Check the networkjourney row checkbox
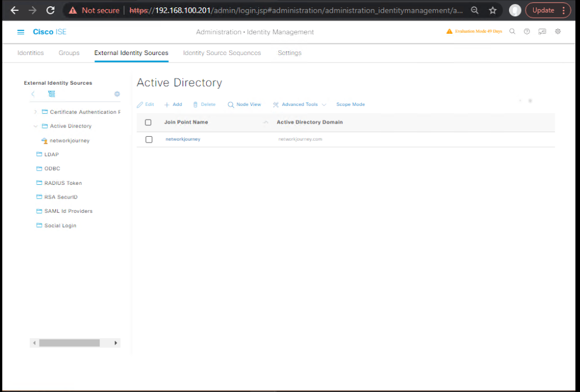580x392 pixels. tap(149, 140)
